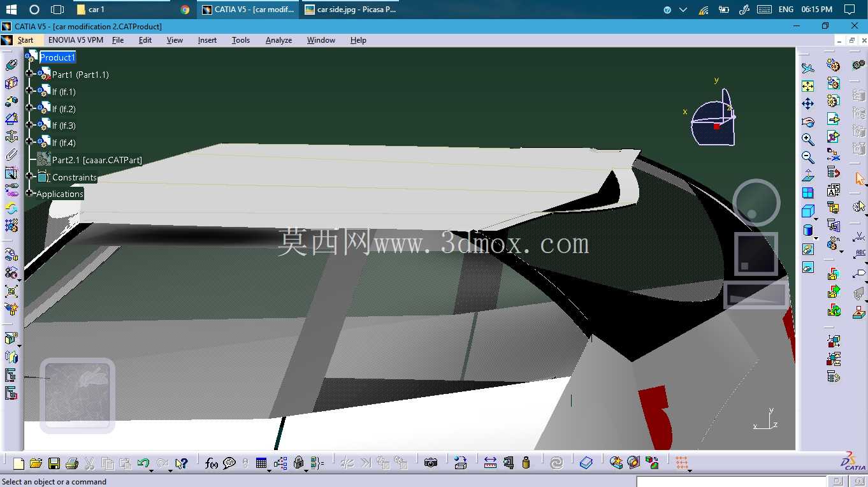This screenshot has width=868, height=487.
Task: Switch to car 1 folder taskbar window
Action: pyautogui.click(x=122, y=10)
